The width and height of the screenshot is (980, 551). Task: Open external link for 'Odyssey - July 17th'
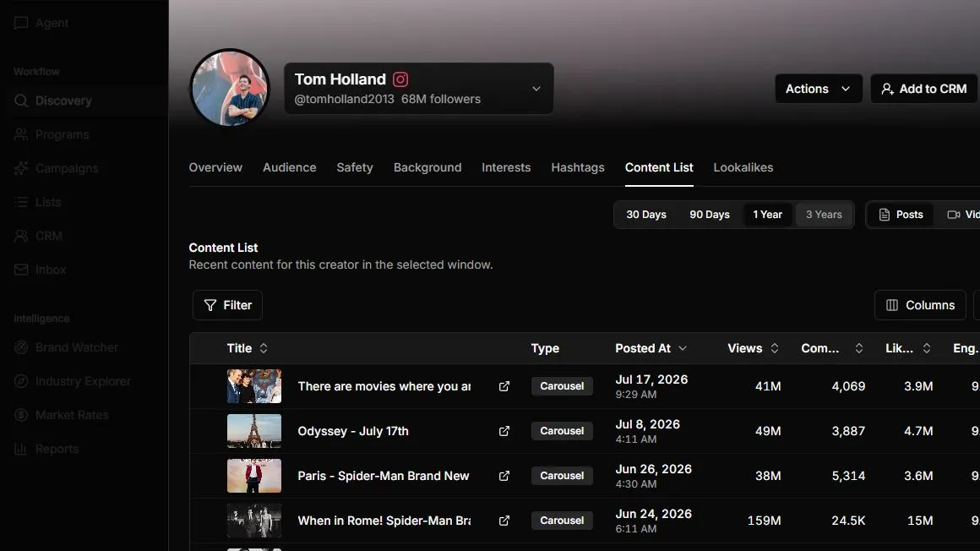[504, 431]
